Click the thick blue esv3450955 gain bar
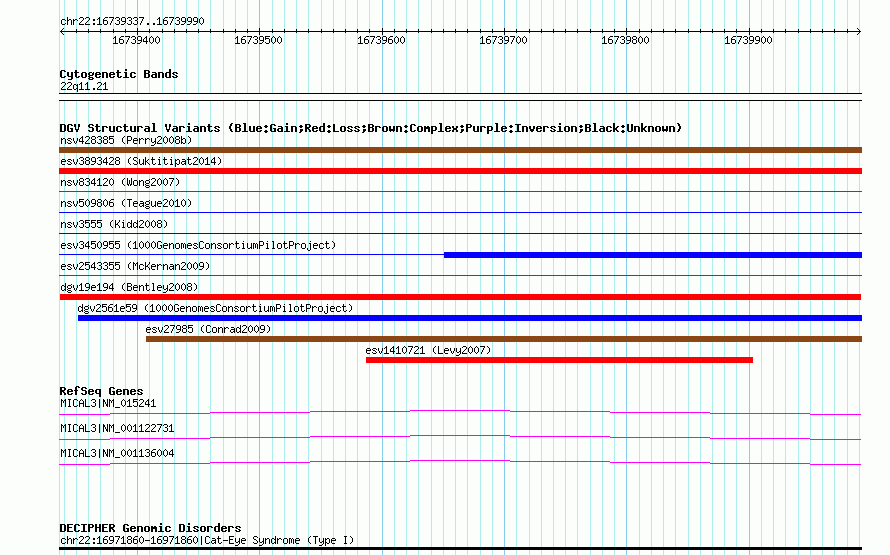 653,255
